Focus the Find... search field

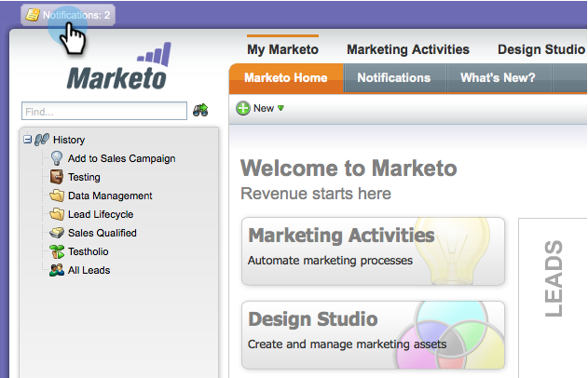coord(104,112)
